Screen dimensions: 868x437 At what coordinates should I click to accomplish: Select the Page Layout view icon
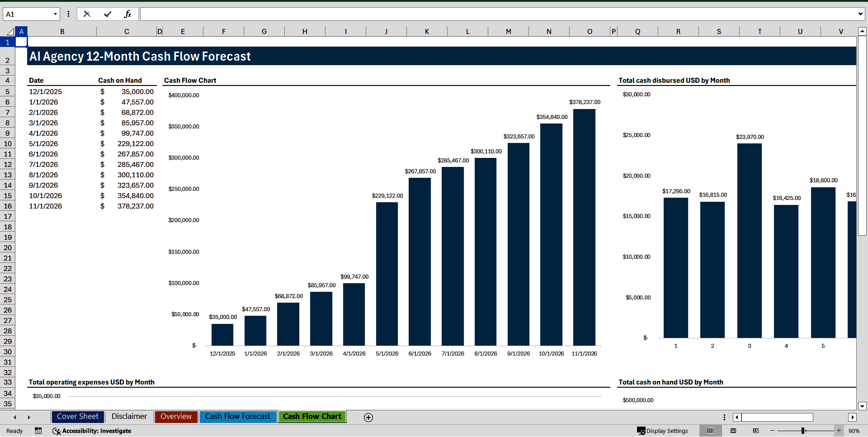click(x=733, y=431)
